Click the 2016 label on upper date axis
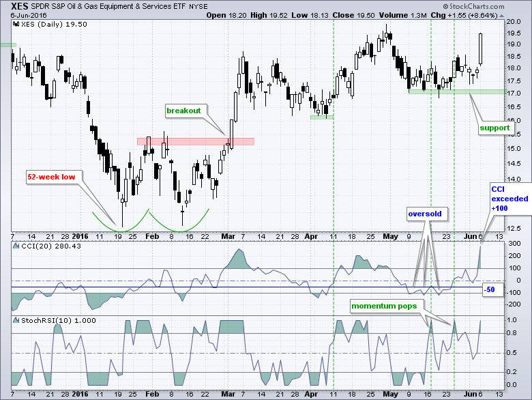 pos(80,236)
